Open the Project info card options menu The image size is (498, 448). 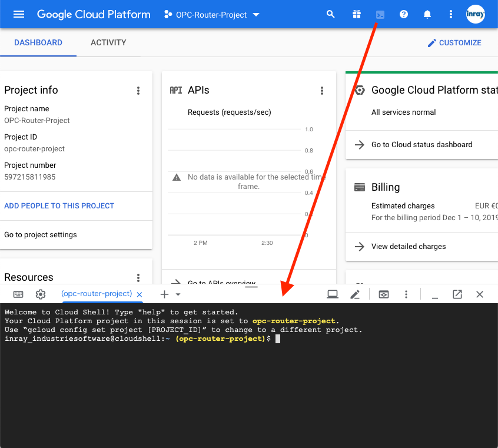tap(138, 91)
